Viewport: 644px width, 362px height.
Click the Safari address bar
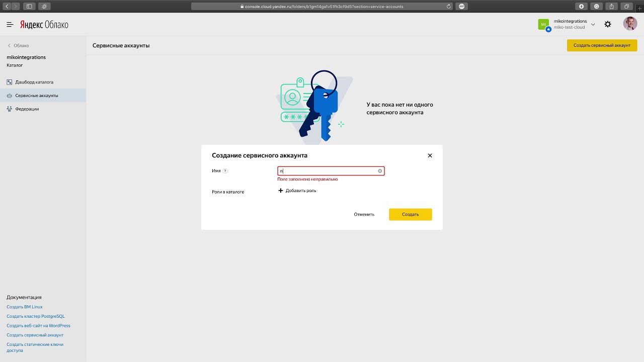322,7
